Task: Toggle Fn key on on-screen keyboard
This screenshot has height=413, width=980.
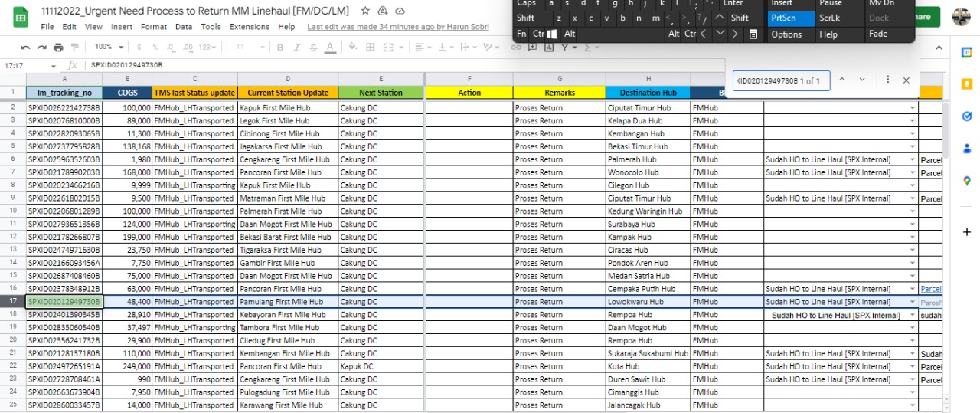Action: click(521, 34)
